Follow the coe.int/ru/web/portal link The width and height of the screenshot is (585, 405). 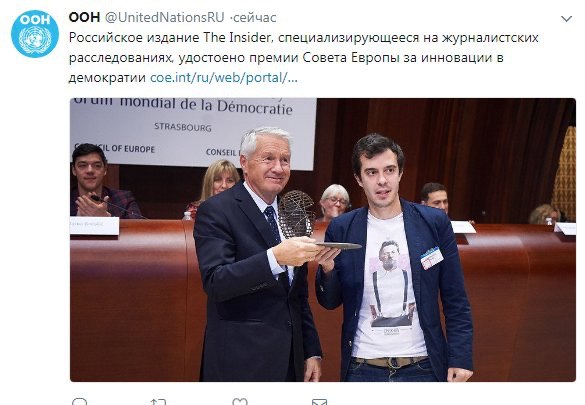coord(224,78)
